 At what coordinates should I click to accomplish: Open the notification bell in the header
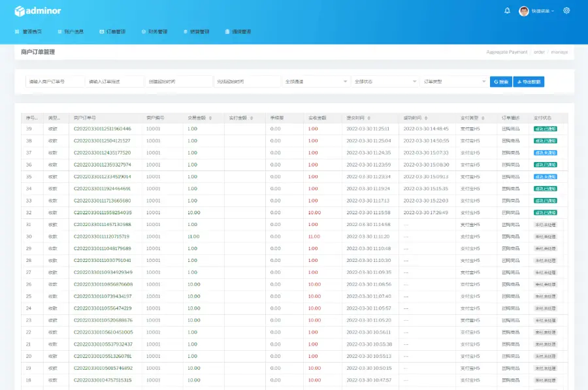pos(507,10)
